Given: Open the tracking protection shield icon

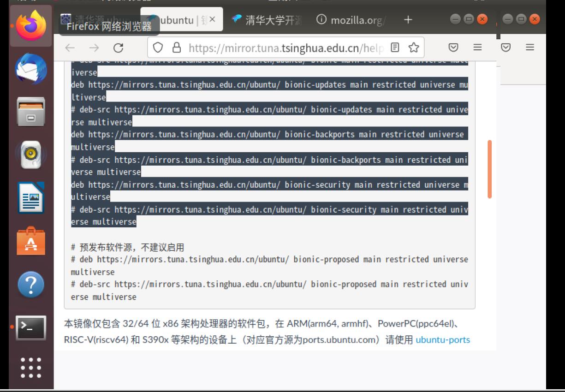Looking at the screenshot, I should pos(158,48).
